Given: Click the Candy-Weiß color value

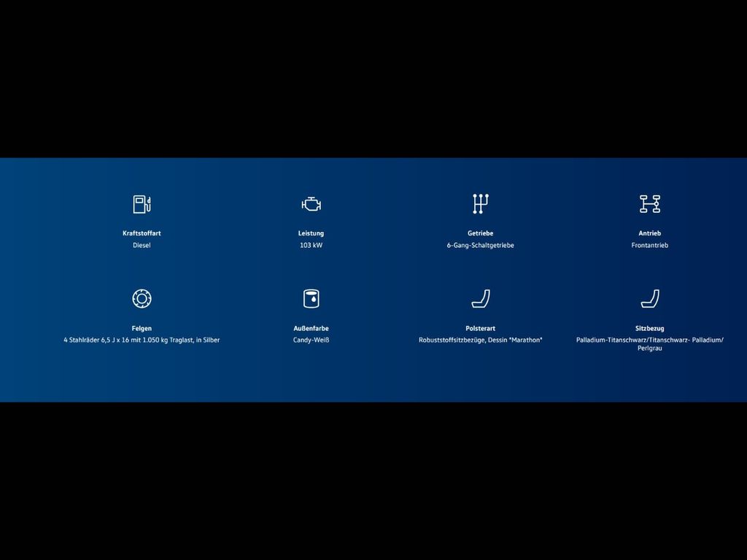Looking at the screenshot, I should [x=311, y=340].
